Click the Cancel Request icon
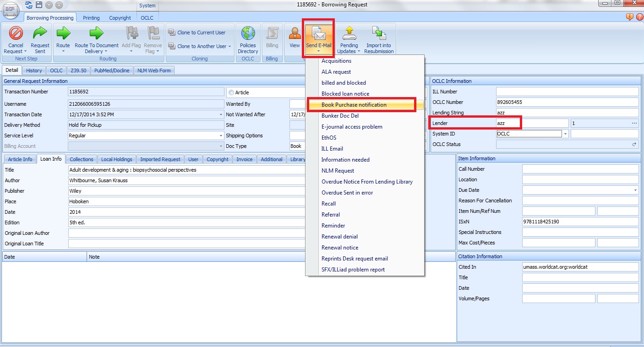Screen dimensions: 644x347 tap(16, 33)
